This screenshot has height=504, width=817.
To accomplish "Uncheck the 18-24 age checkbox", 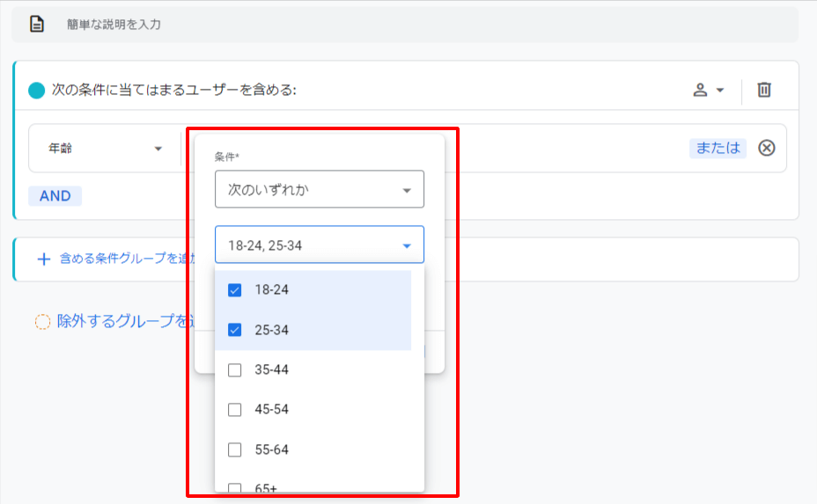I will pyautogui.click(x=234, y=290).
